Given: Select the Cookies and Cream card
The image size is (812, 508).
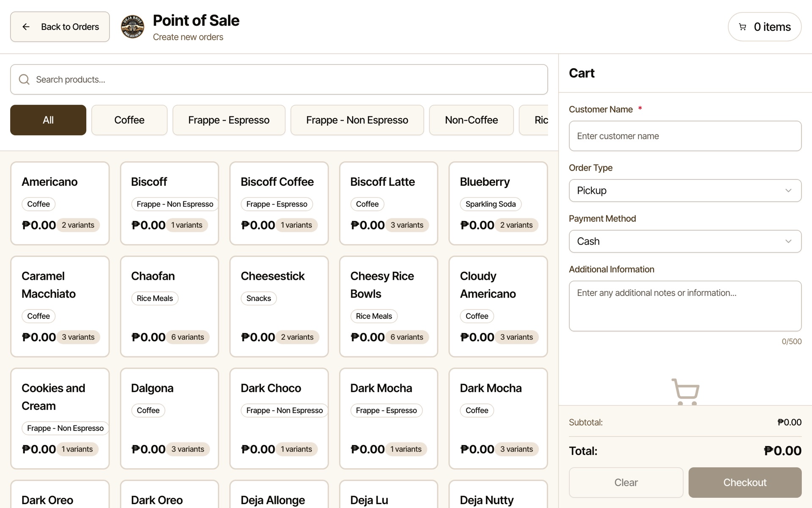Looking at the screenshot, I should coord(60,419).
